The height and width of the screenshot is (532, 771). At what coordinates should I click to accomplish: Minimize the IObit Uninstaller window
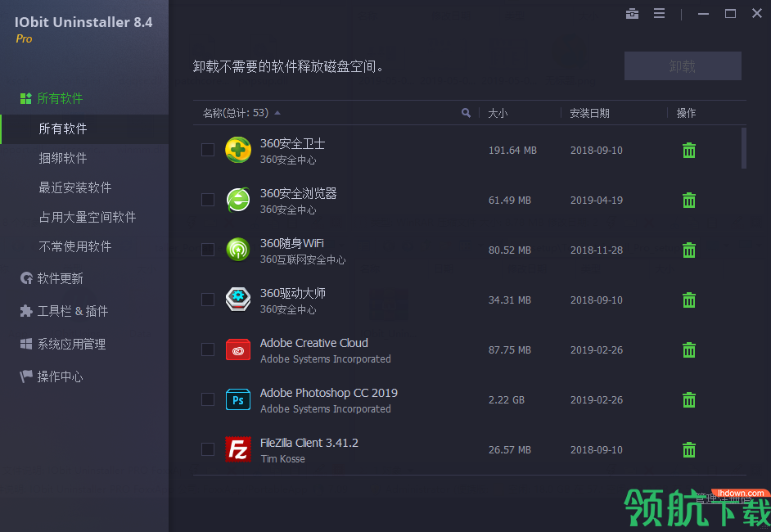pyautogui.click(x=703, y=14)
